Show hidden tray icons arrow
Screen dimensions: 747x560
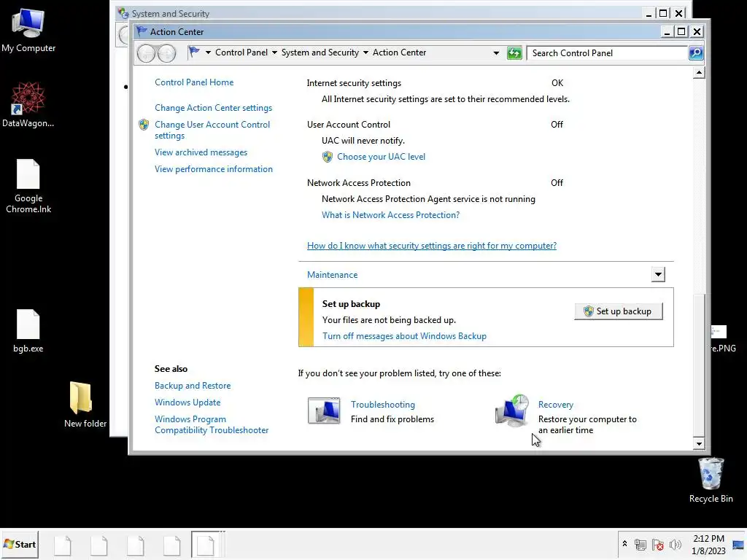pyautogui.click(x=624, y=544)
